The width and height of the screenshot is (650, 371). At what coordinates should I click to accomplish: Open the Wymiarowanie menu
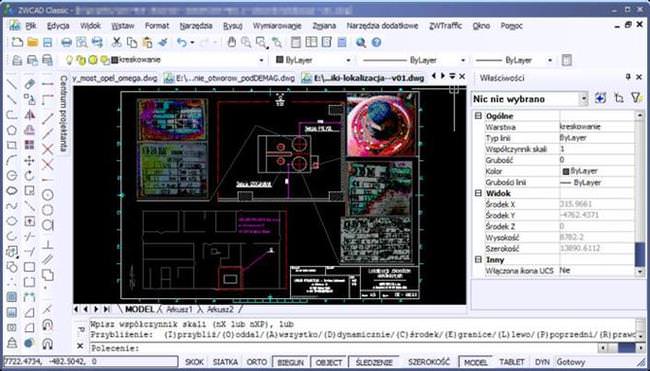[276, 26]
